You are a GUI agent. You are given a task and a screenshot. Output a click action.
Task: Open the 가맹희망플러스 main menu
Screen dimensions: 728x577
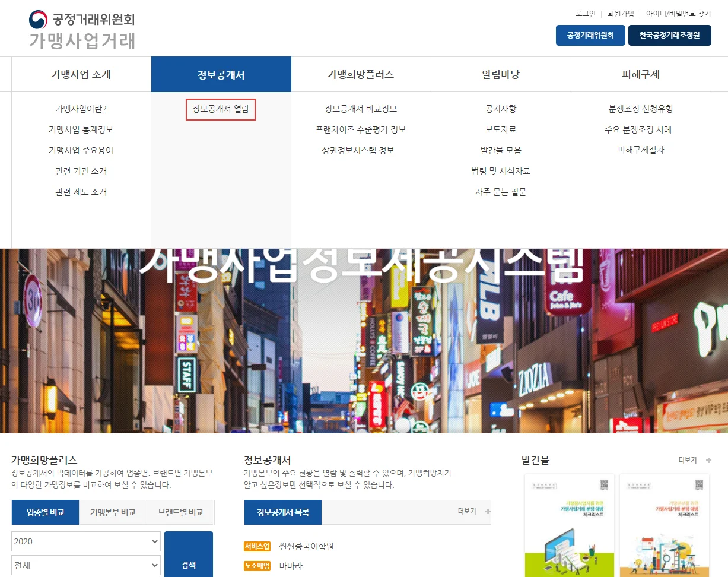[360, 75]
